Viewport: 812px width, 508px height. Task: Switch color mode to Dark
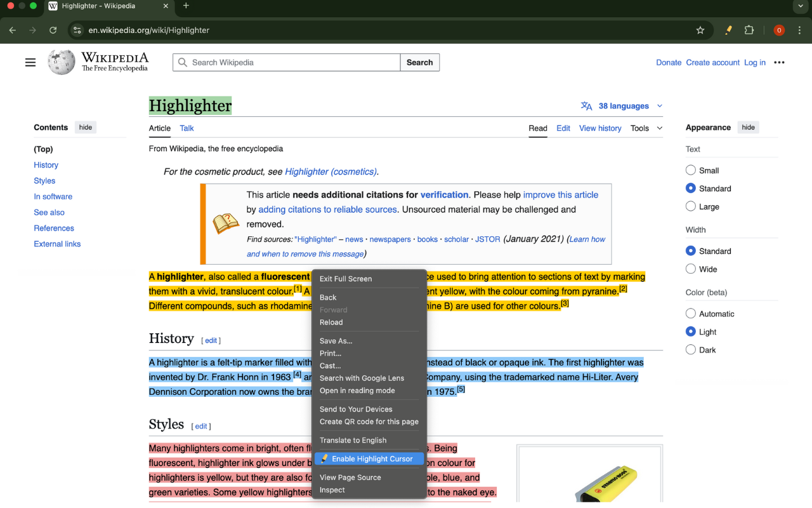coord(691,350)
